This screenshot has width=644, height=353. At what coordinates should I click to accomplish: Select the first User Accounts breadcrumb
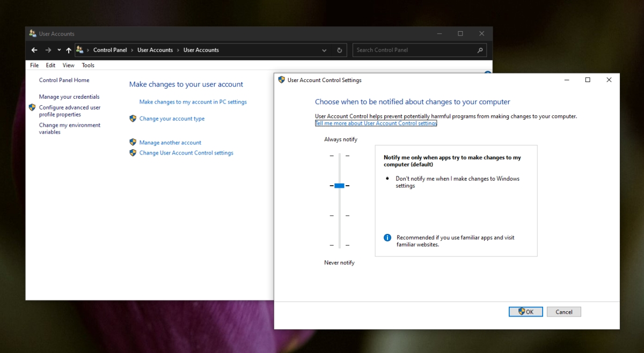coord(155,50)
